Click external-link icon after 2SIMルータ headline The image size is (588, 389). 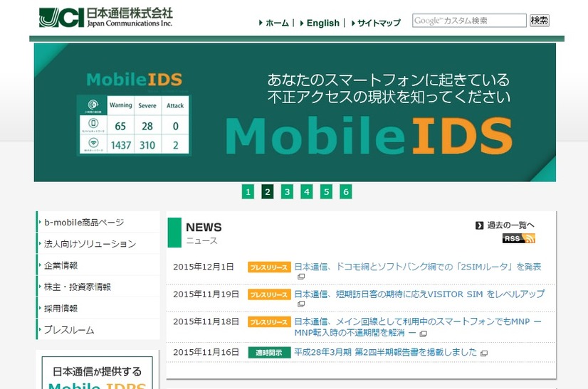click(301, 277)
